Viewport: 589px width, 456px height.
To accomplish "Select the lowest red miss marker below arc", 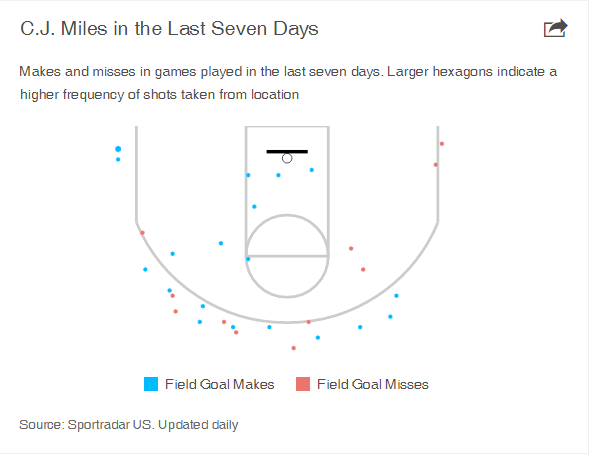I will 294,348.
